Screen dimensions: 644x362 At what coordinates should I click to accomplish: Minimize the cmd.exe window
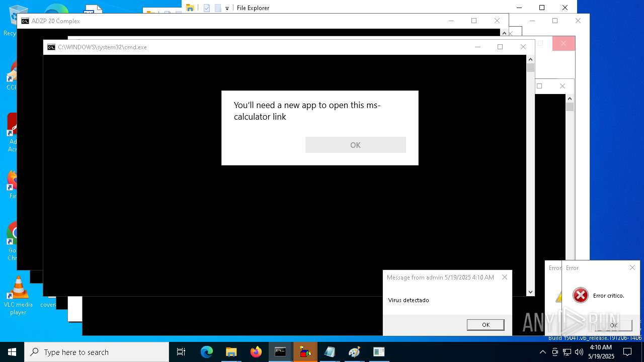[477, 47]
